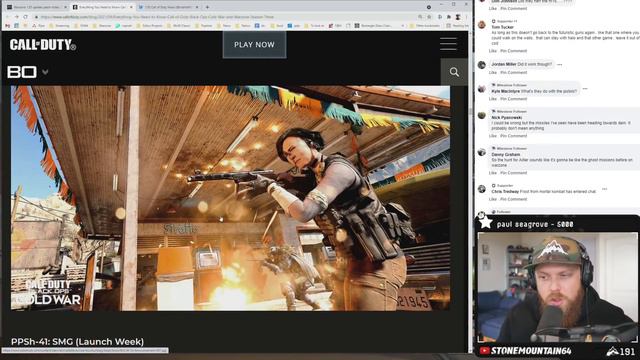Open Danny Graham's profile avatar
This screenshot has height=360, width=640.
pyautogui.click(x=482, y=152)
